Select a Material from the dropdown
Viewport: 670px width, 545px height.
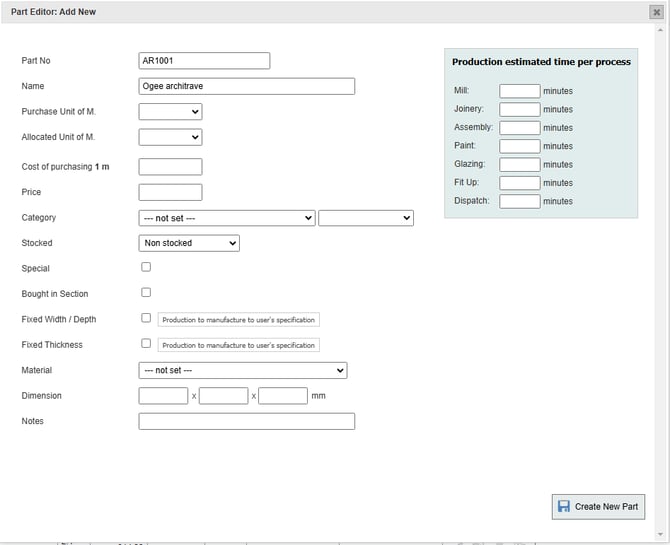[x=243, y=370]
